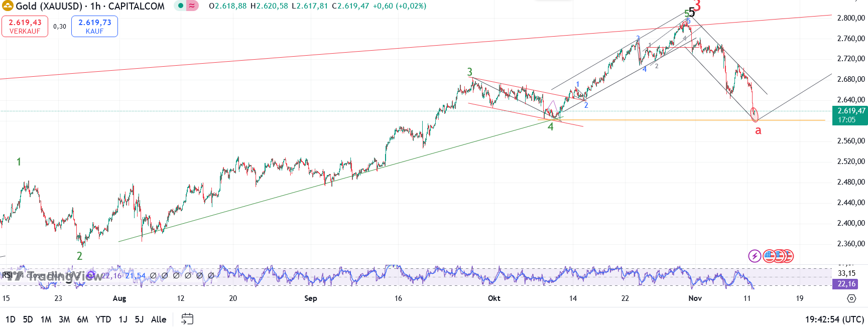Select the YTD time range
Viewport: 868px width, 329px height.
pos(103,319)
